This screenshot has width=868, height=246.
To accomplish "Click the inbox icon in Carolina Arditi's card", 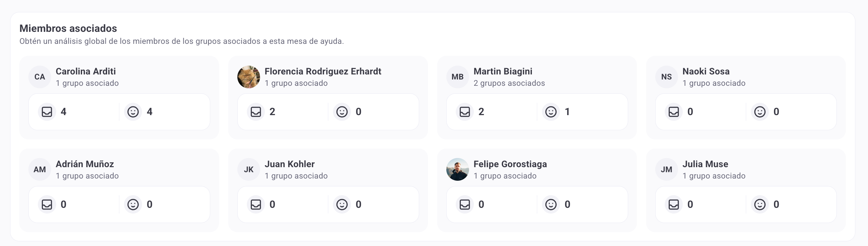I will pyautogui.click(x=47, y=112).
